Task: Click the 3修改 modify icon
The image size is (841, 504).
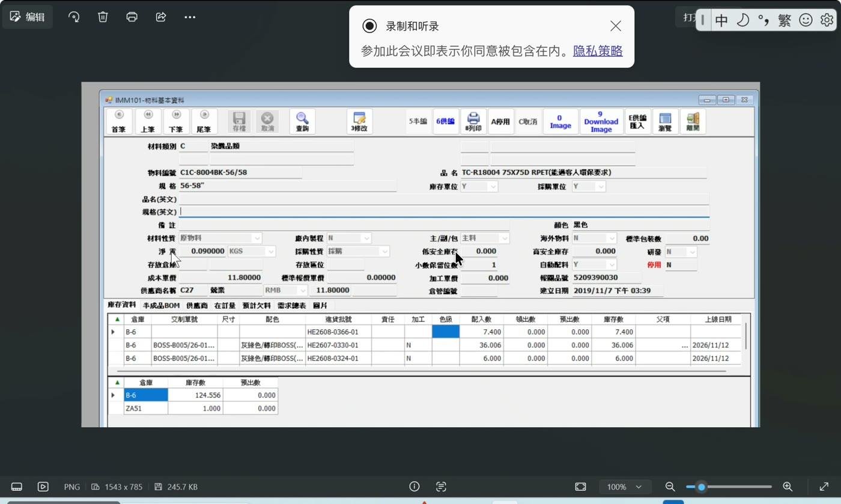Action: click(359, 121)
